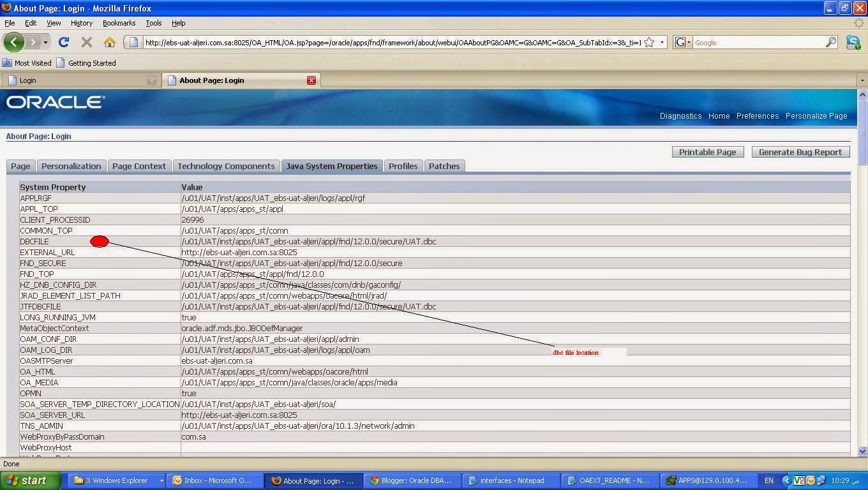Click the Back navigation arrow

(x=13, y=42)
